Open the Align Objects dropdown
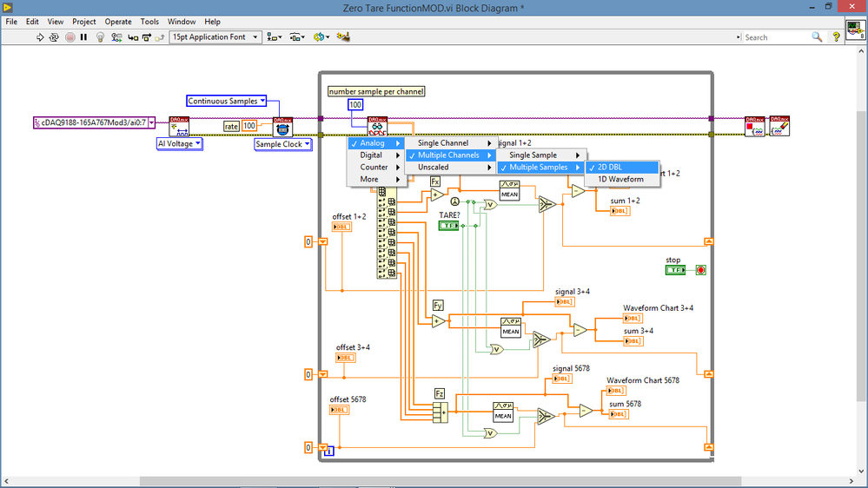 (x=274, y=37)
